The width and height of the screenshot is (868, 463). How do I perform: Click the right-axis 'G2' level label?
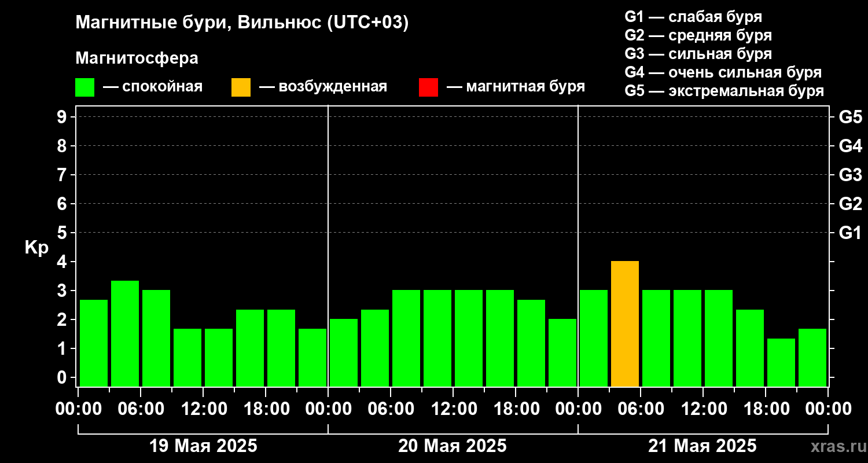tap(850, 204)
